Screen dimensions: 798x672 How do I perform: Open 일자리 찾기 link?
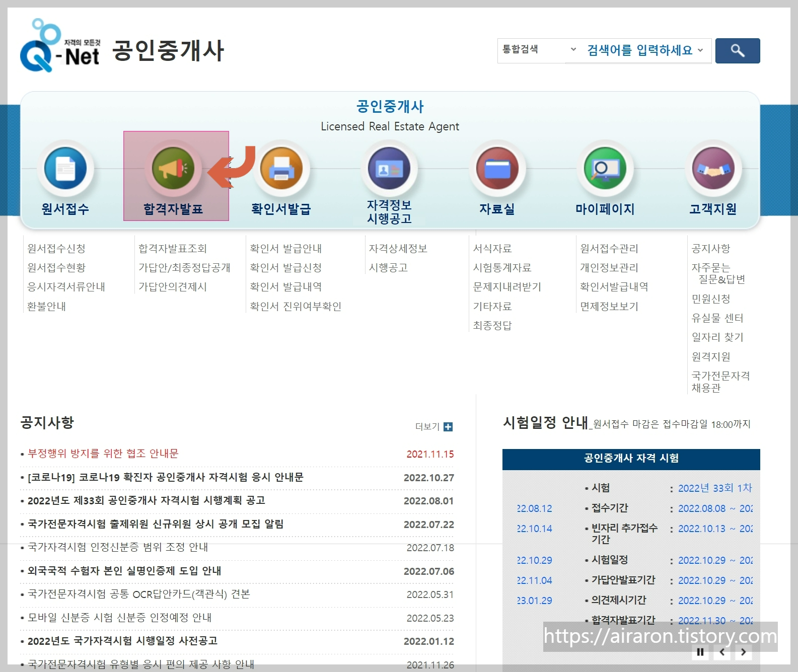coord(717,337)
